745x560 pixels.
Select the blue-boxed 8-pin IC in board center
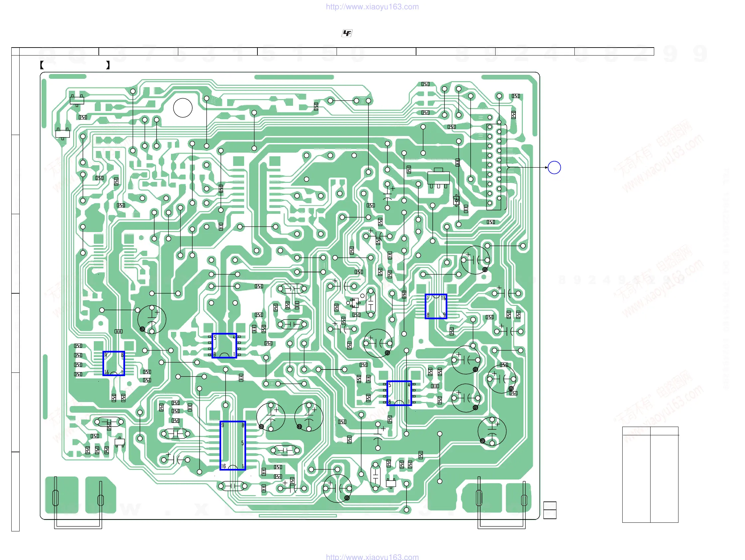pos(224,346)
